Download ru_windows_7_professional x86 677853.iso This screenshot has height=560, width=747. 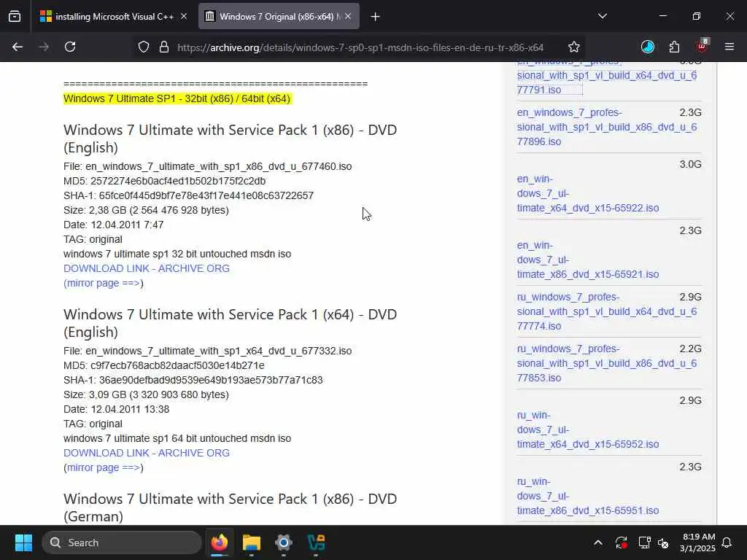pos(606,363)
